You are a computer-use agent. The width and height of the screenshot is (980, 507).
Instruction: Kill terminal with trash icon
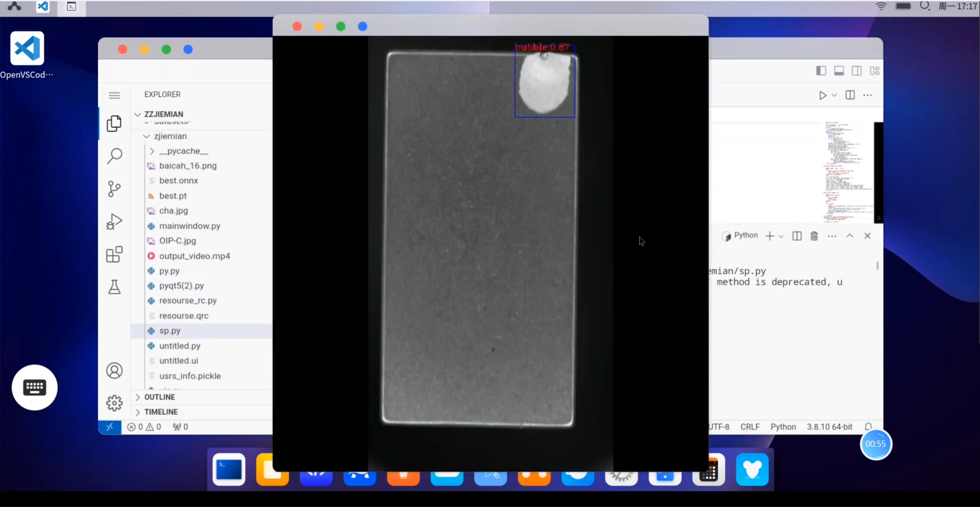click(814, 236)
